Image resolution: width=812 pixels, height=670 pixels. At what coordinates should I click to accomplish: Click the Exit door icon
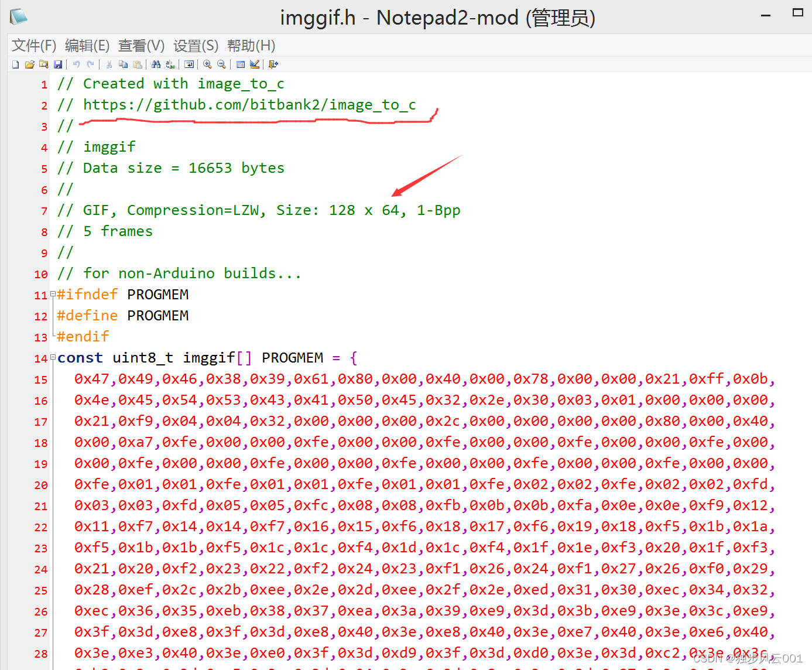(273, 64)
